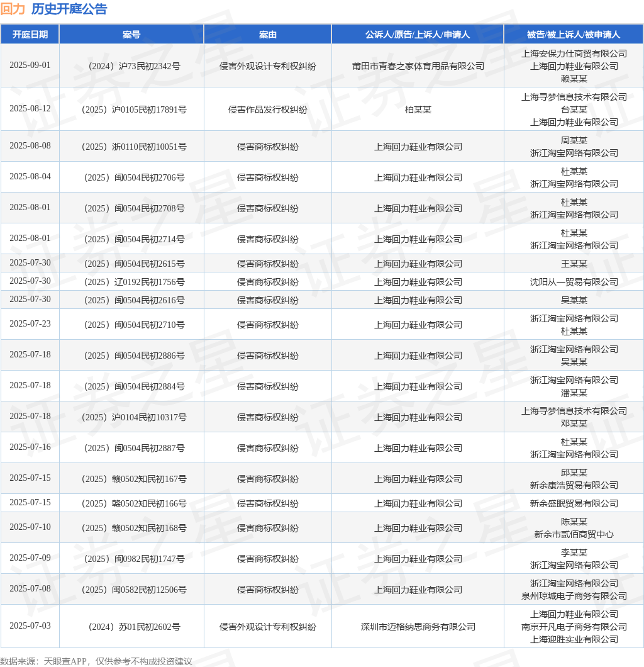Click the date '2025-07-08'

30,589
